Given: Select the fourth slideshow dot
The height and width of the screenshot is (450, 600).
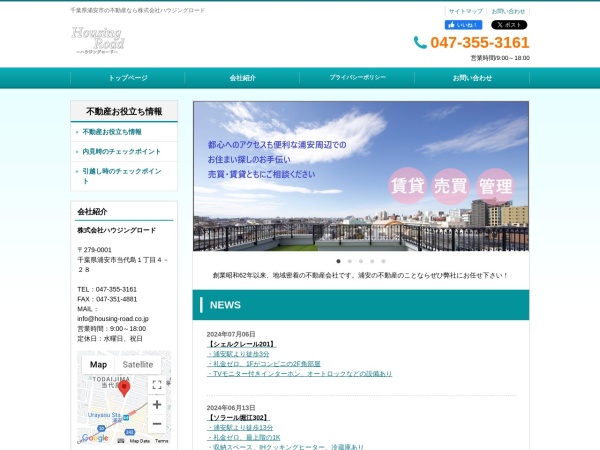Looking at the screenshot, I should 372,261.
